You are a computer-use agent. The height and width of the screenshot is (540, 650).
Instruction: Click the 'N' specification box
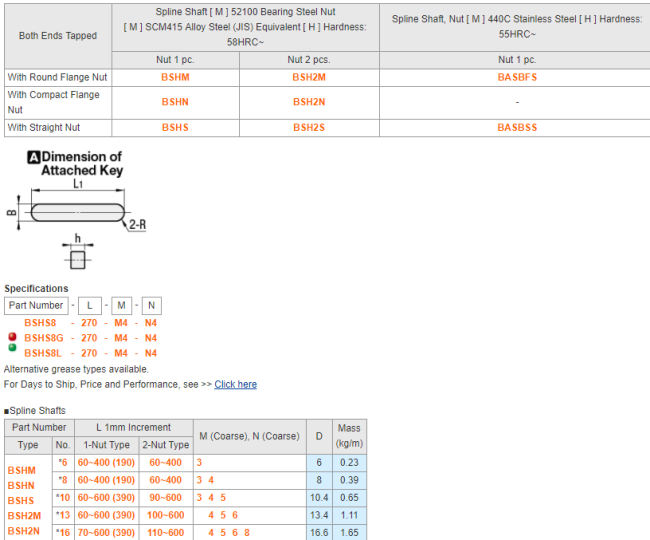[x=151, y=306]
